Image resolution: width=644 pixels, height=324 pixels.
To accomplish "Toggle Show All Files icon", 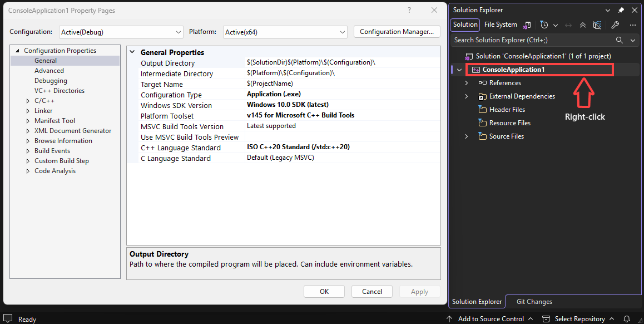I will tap(597, 25).
